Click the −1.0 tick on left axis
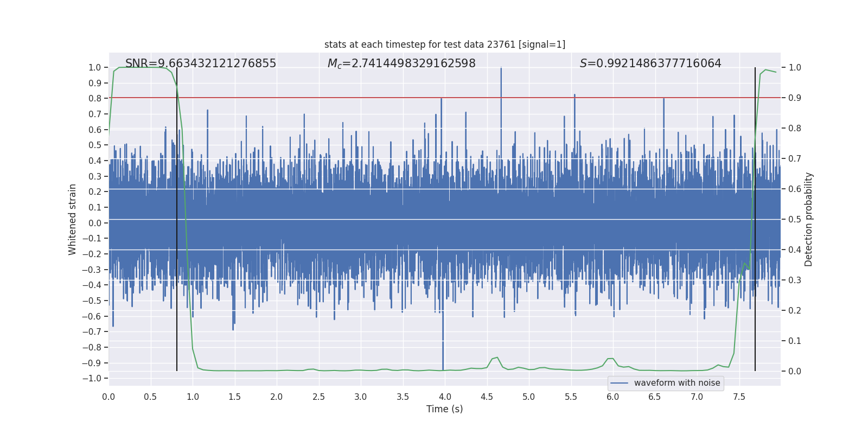 click(94, 378)
